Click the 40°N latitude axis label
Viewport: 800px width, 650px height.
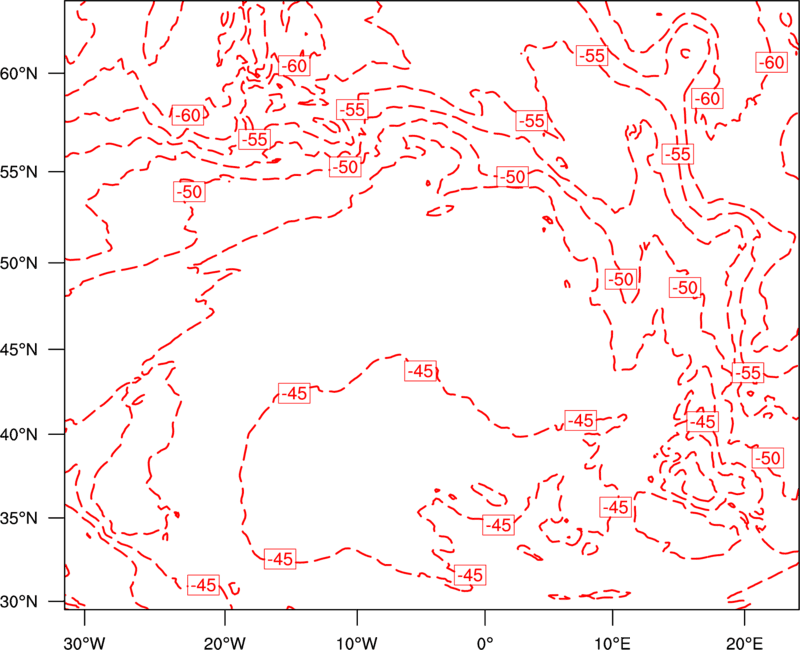click(19, 434)
